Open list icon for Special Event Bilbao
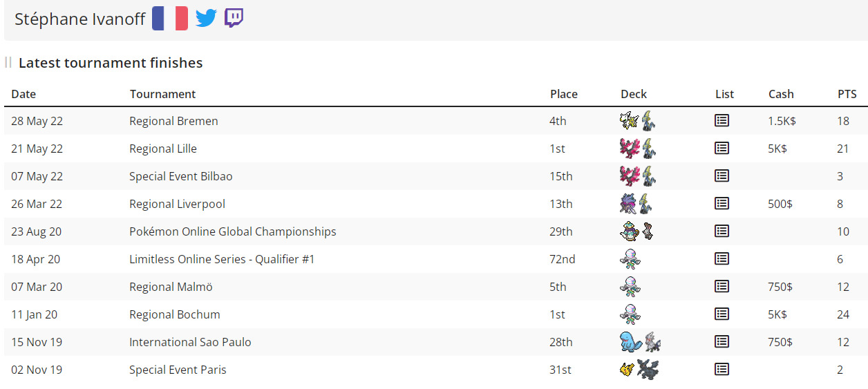Viewport: 868px width, 389px height. (x=721, y=176)
